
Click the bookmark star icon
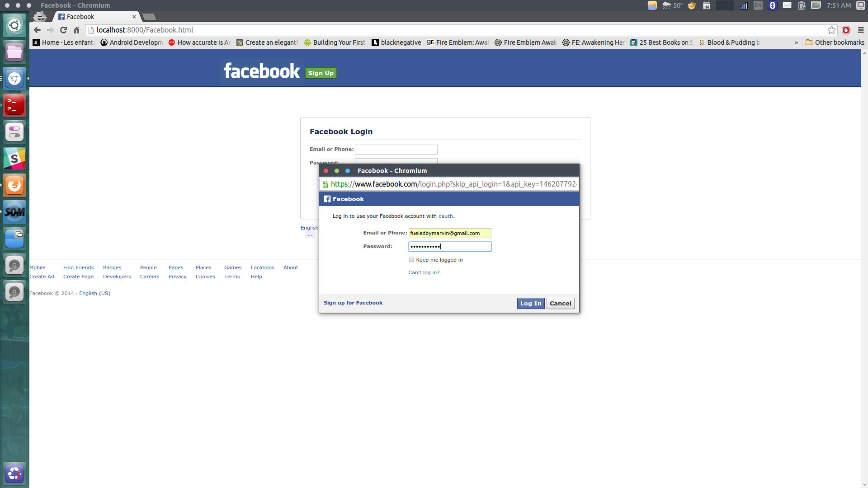[831, 30]
